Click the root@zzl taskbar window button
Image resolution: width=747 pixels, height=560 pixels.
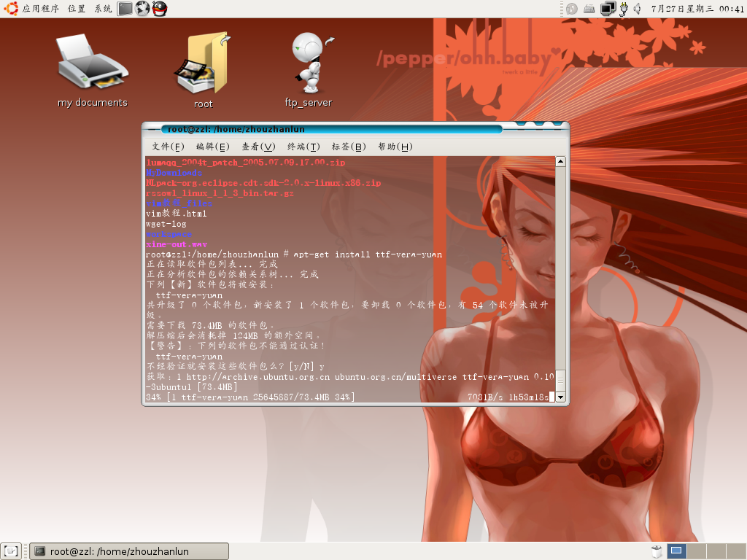click(128, 551)
